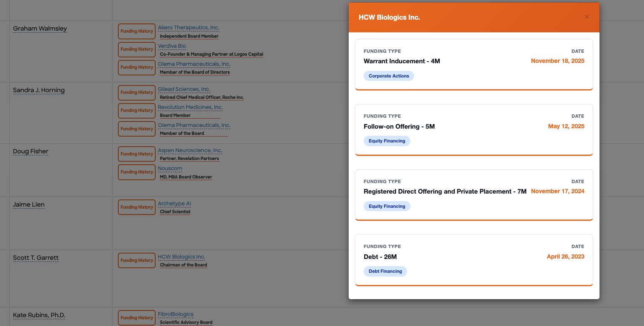644x326 pixels.
Task: Open the Nouscom company link
Action: 170,168
